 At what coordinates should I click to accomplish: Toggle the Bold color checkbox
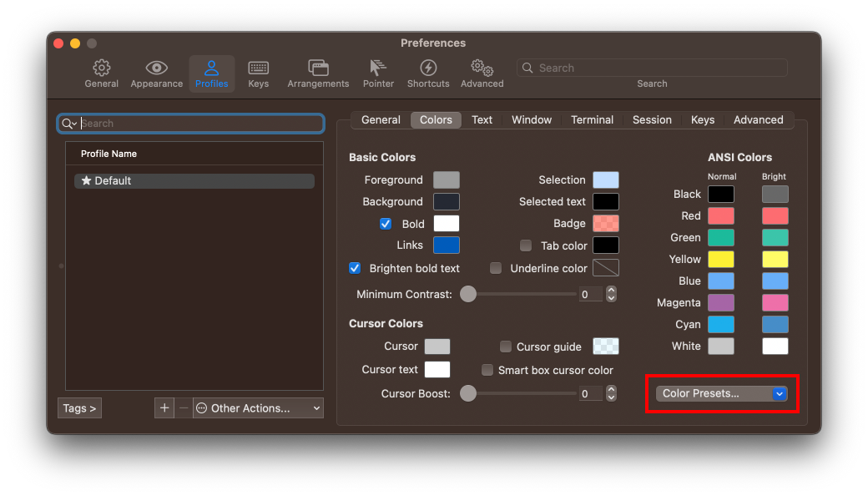(x=386, y=224)
